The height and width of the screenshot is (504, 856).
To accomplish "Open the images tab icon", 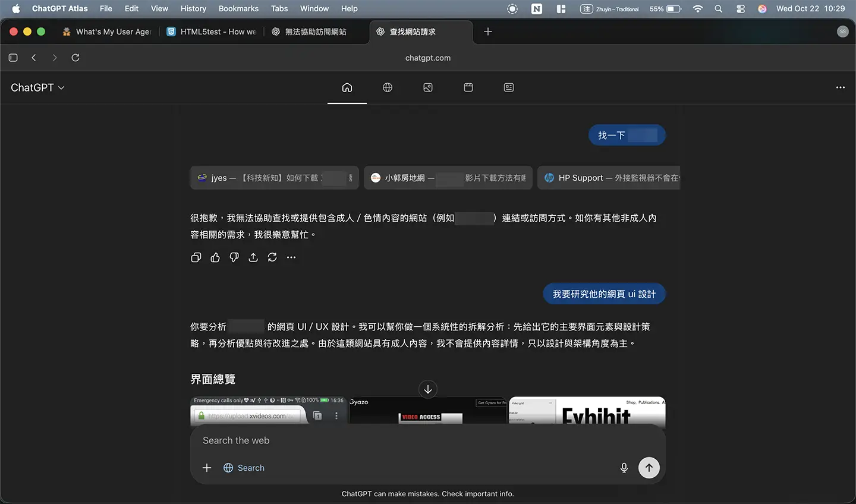I will coord(428,87).
